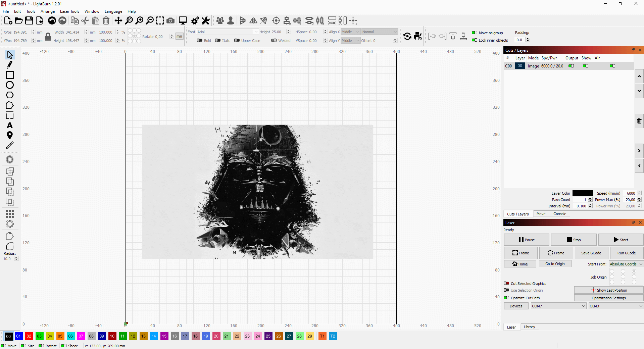644x349 pixels.
Task: Toggle Output for the C00 layer
Action: tap(571, 66)
